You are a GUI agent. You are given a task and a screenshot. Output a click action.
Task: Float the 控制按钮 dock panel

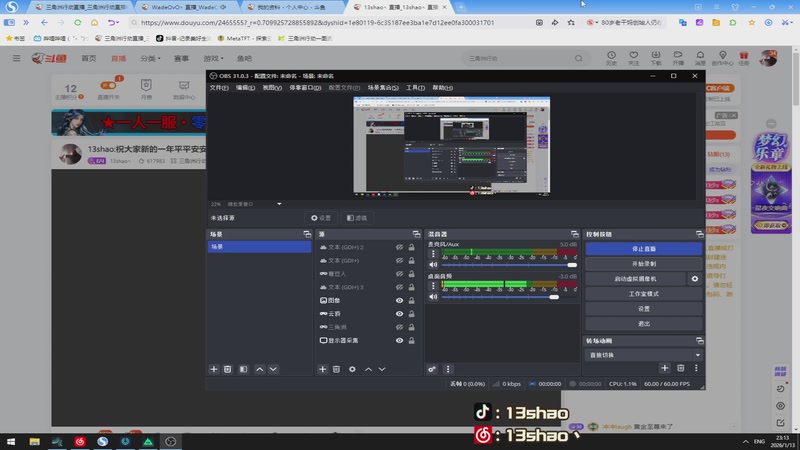[699, 234]
